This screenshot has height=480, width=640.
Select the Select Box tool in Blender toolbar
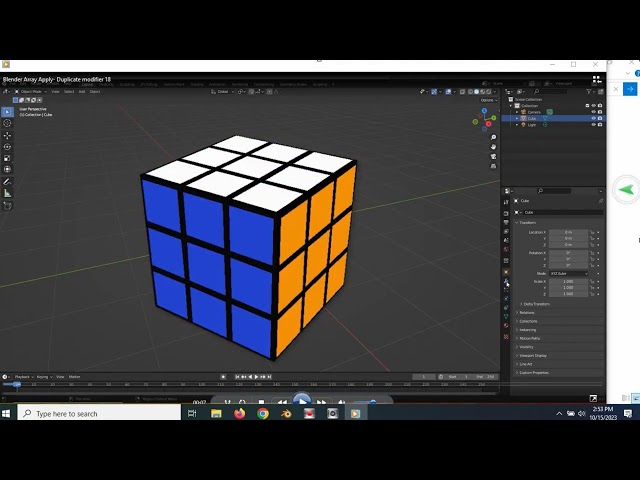point(7,112)
